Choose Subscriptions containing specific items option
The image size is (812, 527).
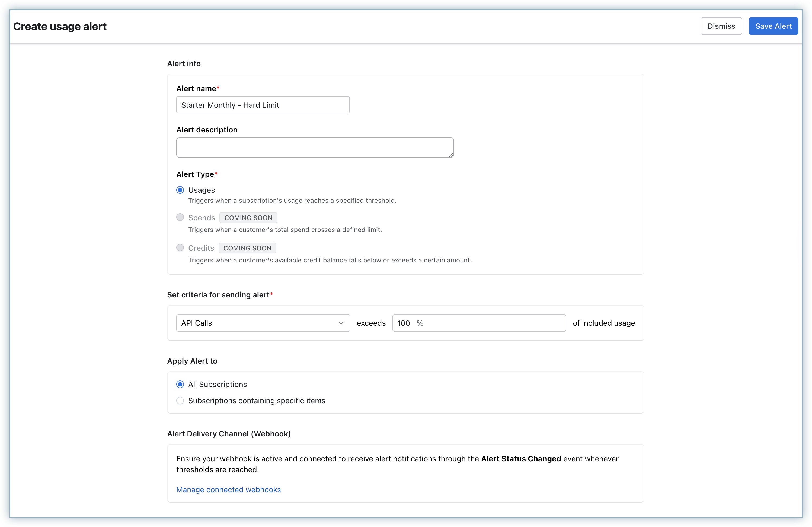tap(180, 400)
